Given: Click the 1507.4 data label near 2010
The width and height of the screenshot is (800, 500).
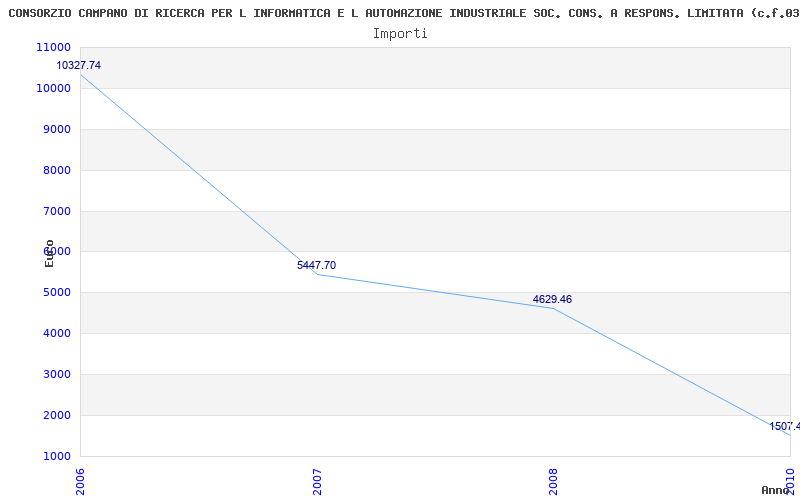Looking at the screenshot, I should click(785, 426).
